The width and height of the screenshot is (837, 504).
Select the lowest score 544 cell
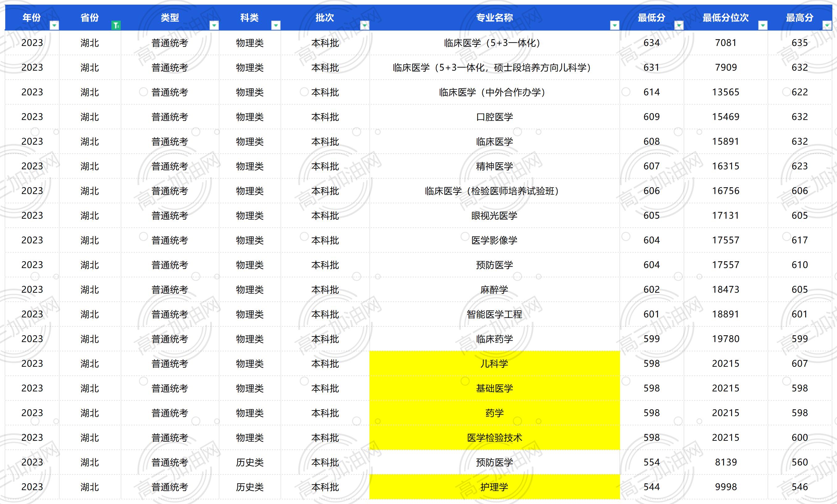coord(652,487)
